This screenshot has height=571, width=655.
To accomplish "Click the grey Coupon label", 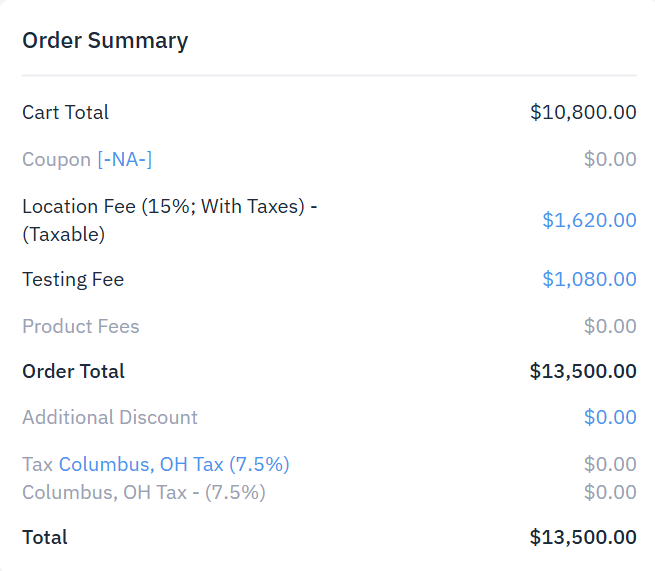I will point(56,159).
